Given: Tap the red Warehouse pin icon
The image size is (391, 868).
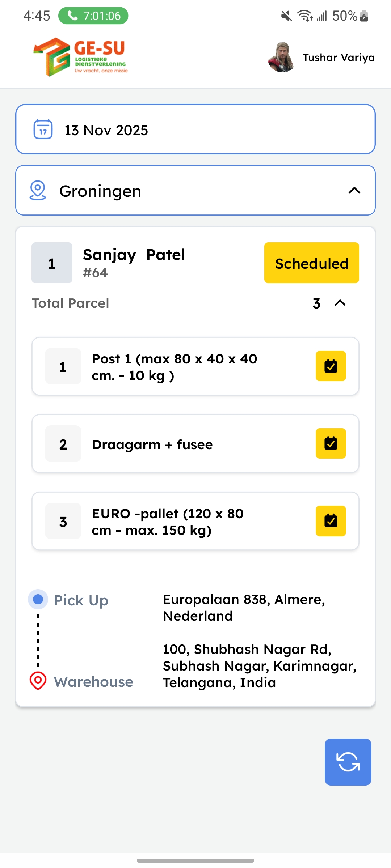Looking at the screenshot, I should 38,681.
